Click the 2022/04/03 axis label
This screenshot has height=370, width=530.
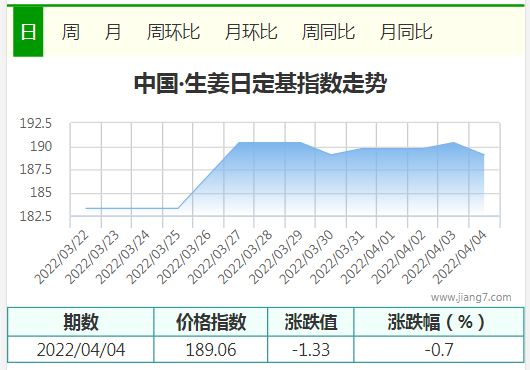[x=429, y=257]
